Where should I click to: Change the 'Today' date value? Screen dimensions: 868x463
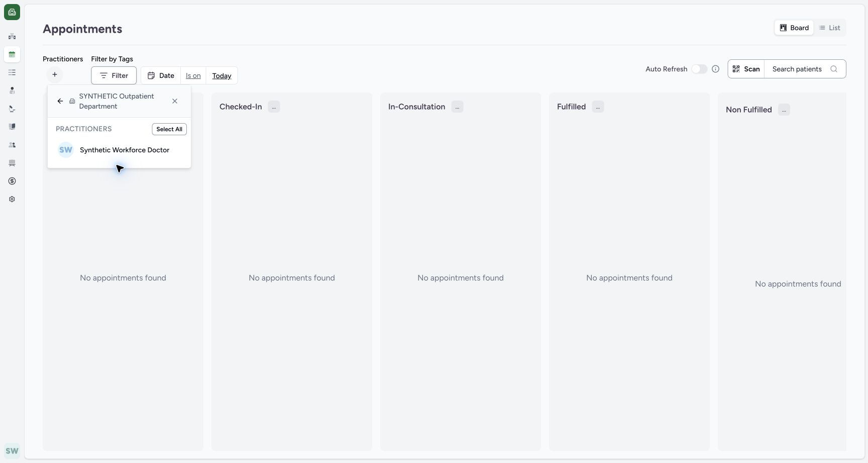click(222, 75)
